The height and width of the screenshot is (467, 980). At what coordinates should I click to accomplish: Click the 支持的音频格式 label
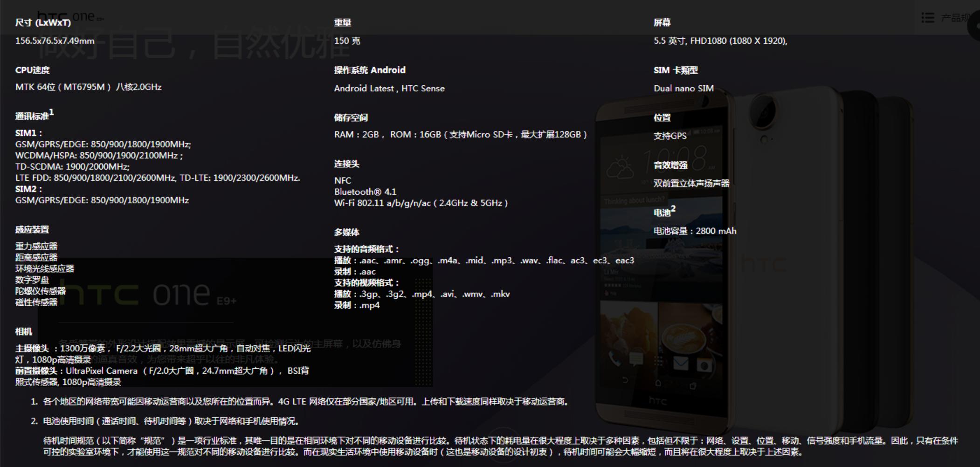click(367, 249)
